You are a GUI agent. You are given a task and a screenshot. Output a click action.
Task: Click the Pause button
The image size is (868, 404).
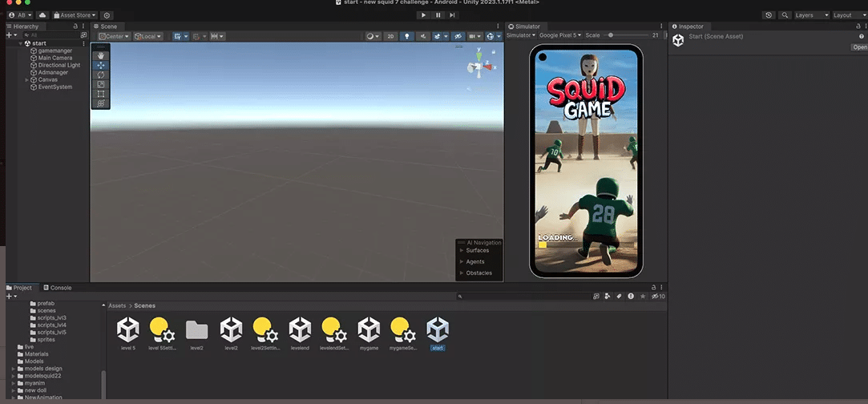(438, 15)
